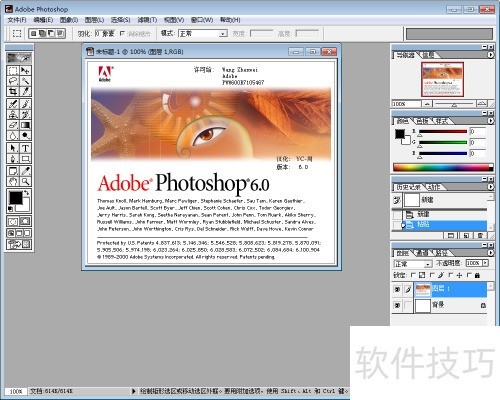Switch to the 通道 channels tab
The width and height of the screenshot is (500, 400).
[422, 253]
